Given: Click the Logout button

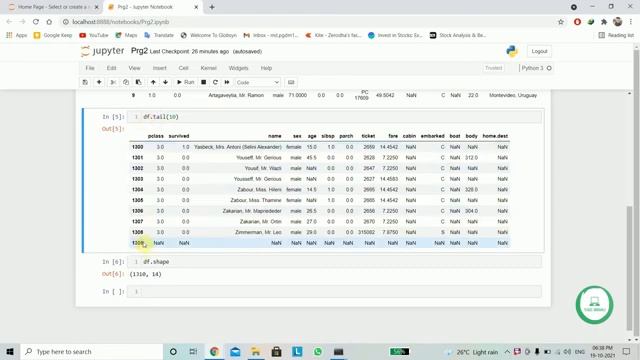Looking at the screenshot, I should point(539,51).
